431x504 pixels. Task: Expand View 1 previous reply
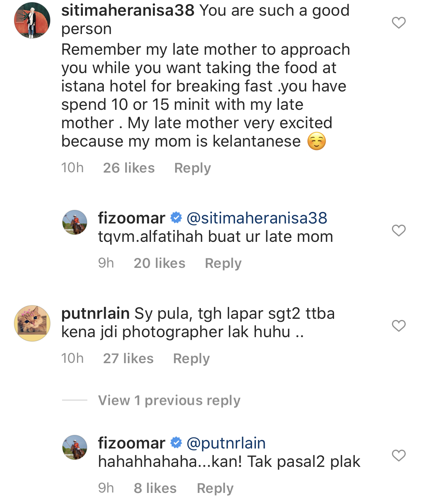click(169, 400)
